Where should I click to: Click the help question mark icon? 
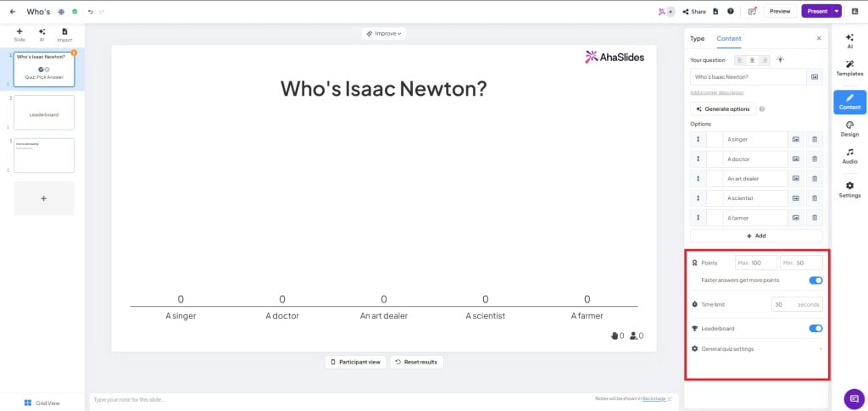(x=731, y=11)
